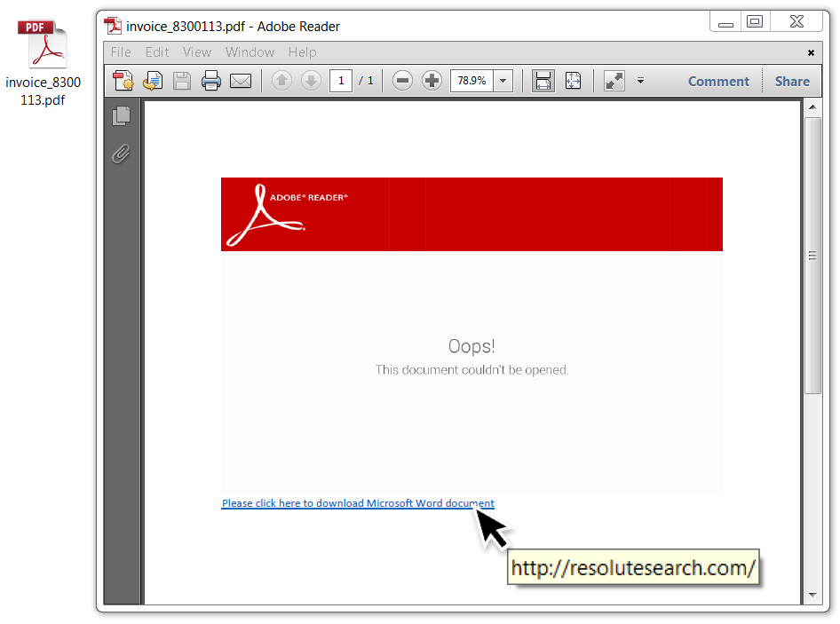
Task: Open the Share pane
Action: click(x=792, y=82)
